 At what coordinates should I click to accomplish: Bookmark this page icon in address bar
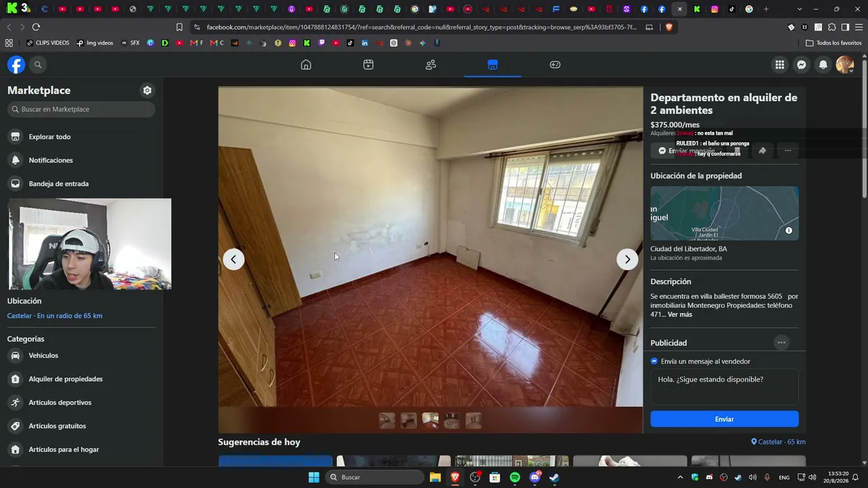[179, 27]
